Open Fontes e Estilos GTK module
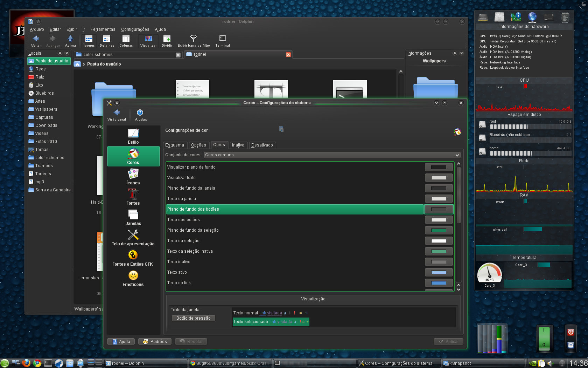This screenshot has height=368, width=588. pyautogui.click(x=133, y=258)
